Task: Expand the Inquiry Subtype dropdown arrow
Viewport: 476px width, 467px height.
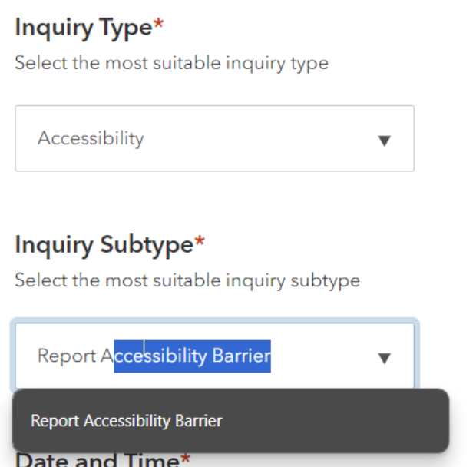Action: coord(385,357)
